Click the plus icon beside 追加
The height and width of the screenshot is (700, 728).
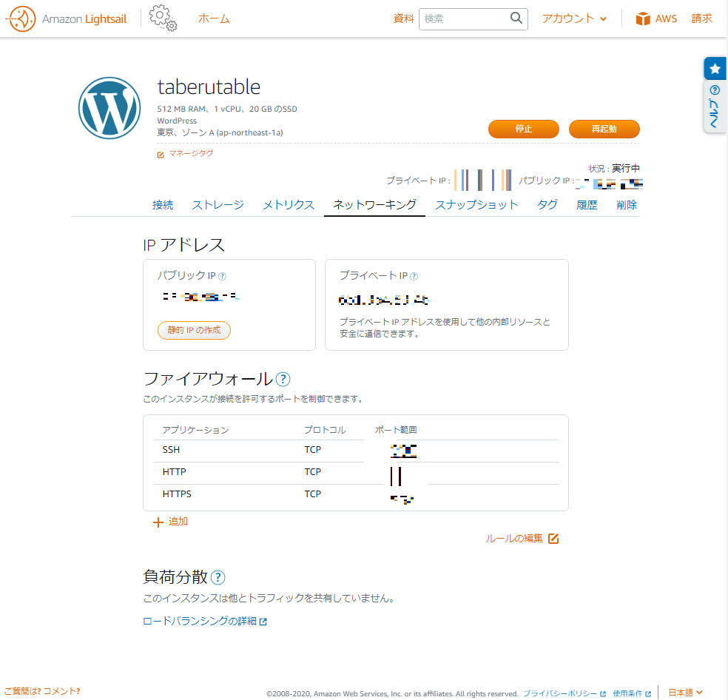click(158, 522)
